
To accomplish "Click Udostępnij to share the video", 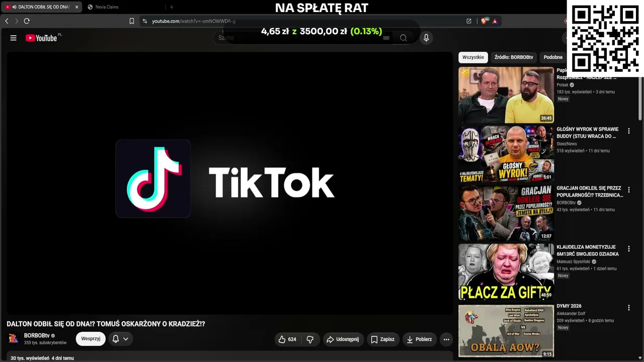I will [343, 339].
